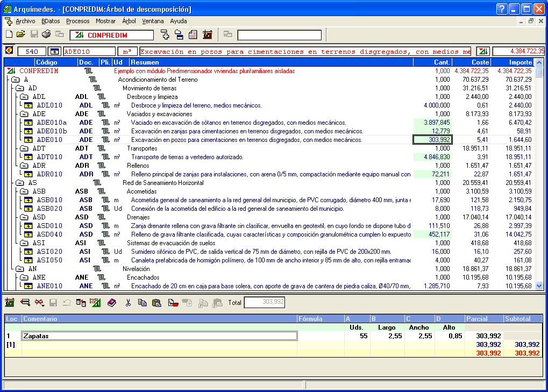Click the application icon left of Archivo
The image size is (548, 392).
pyautogui.click(x=9, y=22)
